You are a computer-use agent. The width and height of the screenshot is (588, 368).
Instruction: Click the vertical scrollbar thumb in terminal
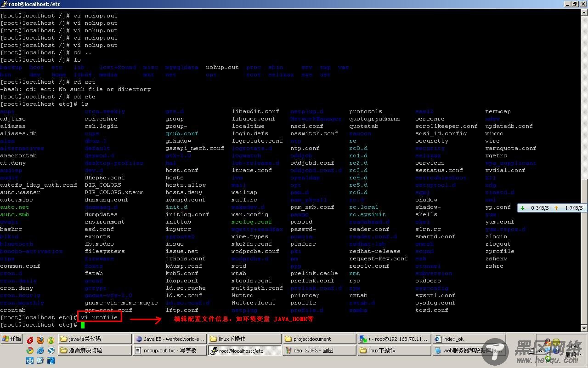(x=584, y=252)
